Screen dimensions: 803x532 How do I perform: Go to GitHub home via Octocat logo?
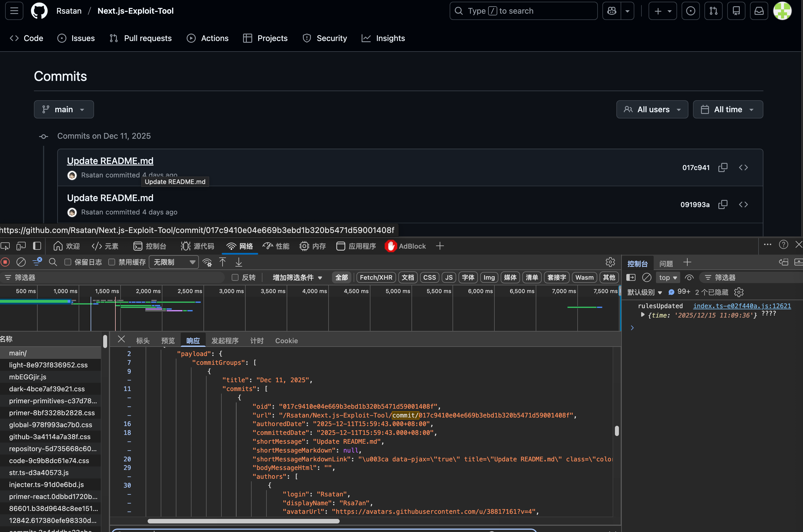[x=39, y=11]
